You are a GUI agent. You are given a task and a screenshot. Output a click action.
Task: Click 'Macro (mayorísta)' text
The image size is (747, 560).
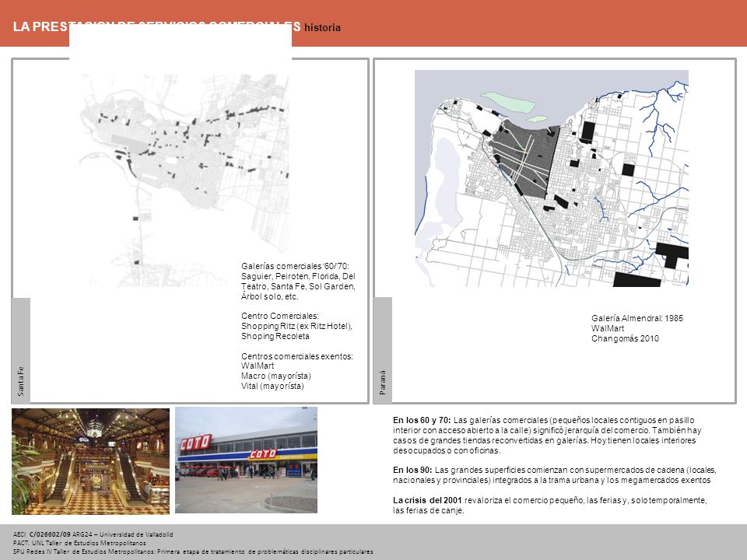tap(275, 376)
